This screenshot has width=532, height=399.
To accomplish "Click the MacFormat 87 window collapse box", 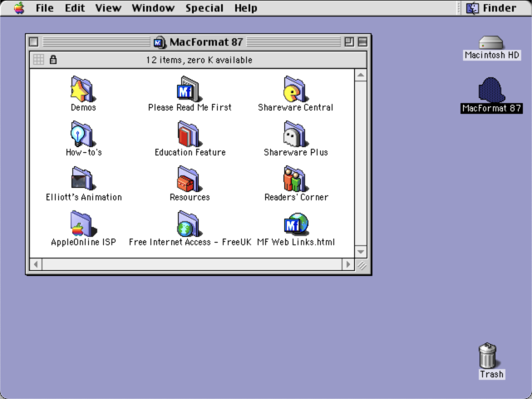I will tap(362, 42).
